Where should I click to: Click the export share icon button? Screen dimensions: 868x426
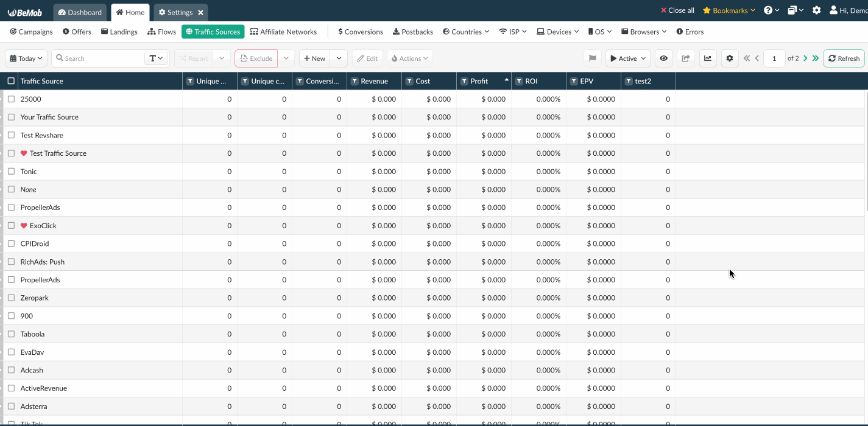pos(685,58)
